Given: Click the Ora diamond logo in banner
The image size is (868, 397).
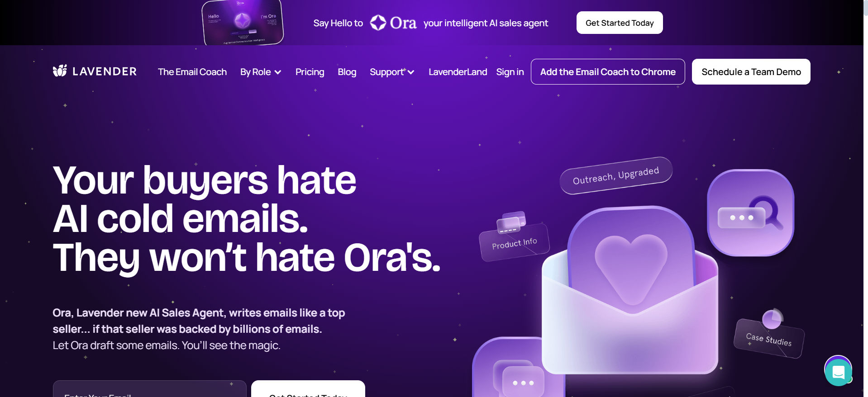Looking at the screenshot, I should click(378, 23).
